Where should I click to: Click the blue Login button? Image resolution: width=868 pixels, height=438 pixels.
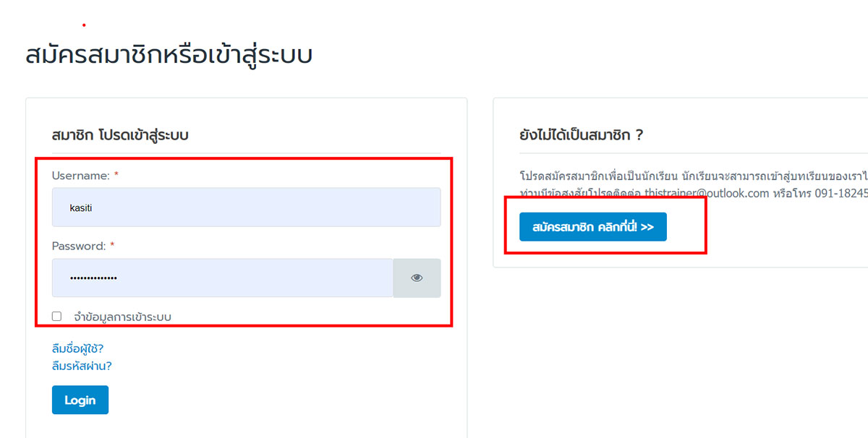tap(80, 400)
